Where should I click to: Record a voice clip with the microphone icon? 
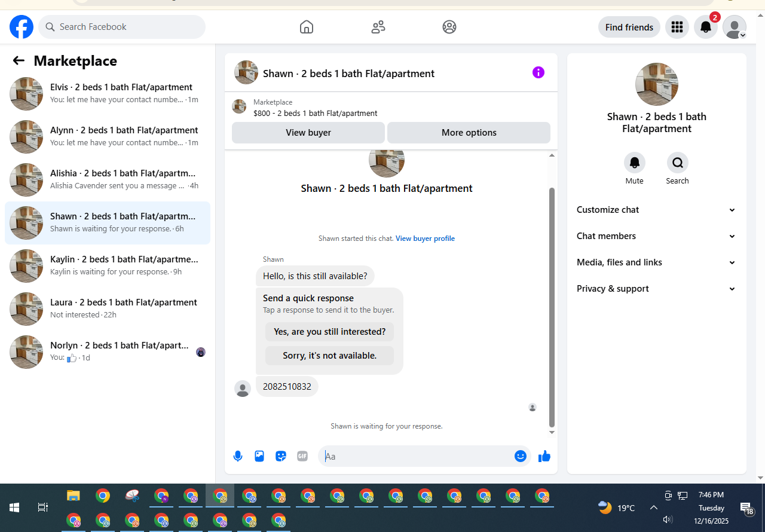[238, 456]
